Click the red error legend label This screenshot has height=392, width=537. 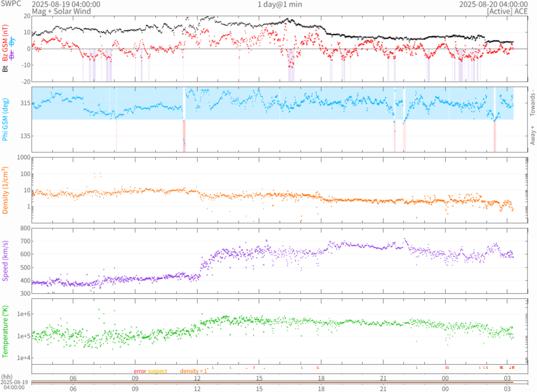coord(140,371)
